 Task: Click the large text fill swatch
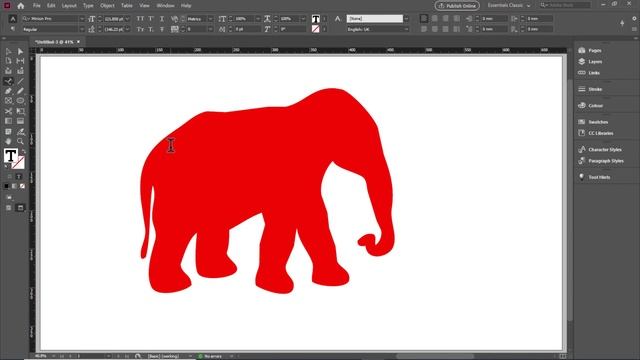pyautogui.click(x=11, y=156)
